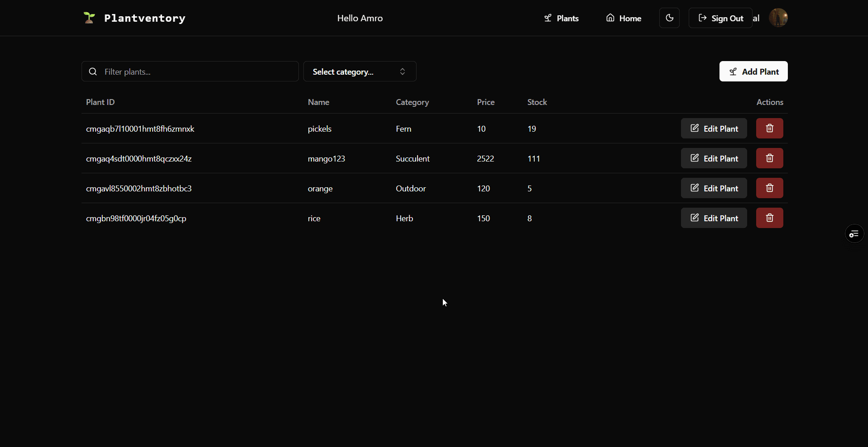Go to the Plants page in navbar
Image resolution: width=868 pixels, height=447 pixels.
coord(561,19)
